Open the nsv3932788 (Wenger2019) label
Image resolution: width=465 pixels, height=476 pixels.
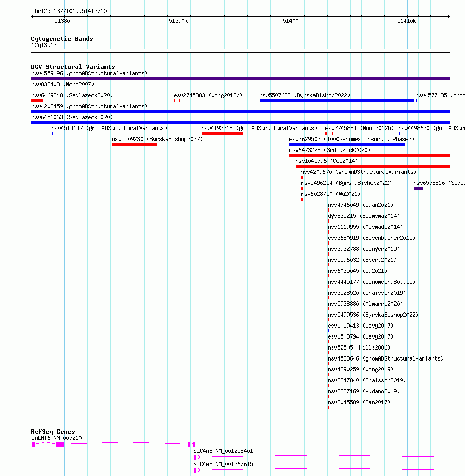tap(364, 249)
